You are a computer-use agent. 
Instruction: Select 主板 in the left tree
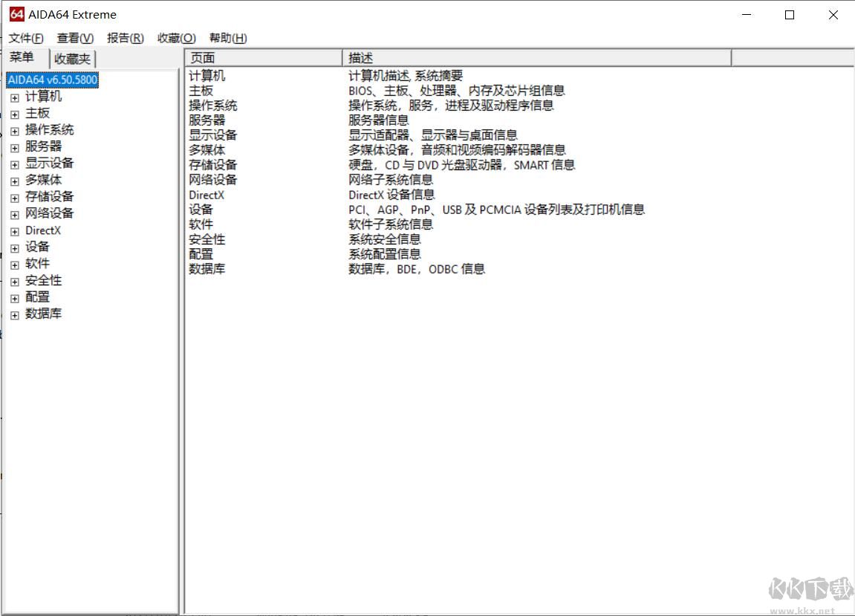(38, 114)
